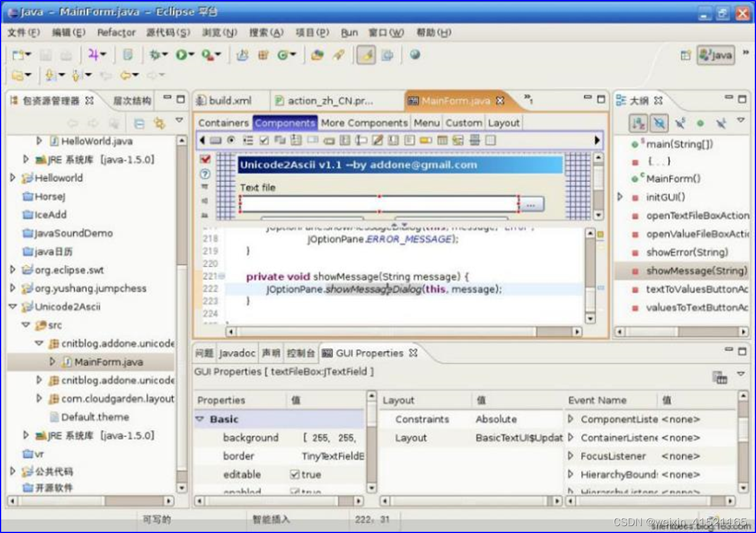
Task: Click the Debug bug icon in the toolbar
Action: pyautogui.click(x=155, y=55)
